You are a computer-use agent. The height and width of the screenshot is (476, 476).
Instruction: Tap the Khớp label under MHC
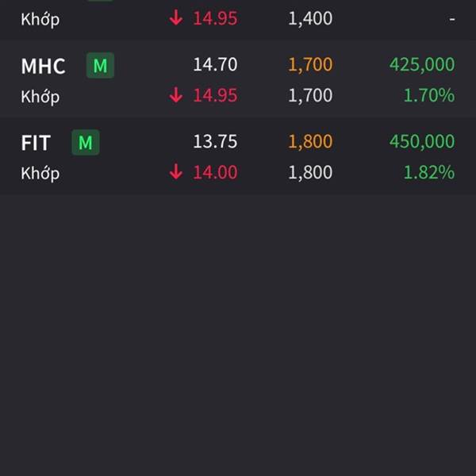pos(40,97)
